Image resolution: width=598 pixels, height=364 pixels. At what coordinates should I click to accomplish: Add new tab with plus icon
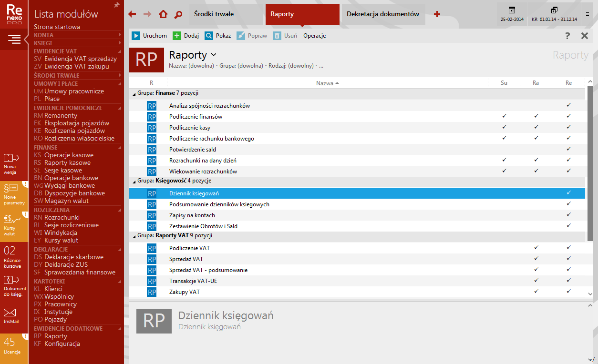[x=437, y=14]
